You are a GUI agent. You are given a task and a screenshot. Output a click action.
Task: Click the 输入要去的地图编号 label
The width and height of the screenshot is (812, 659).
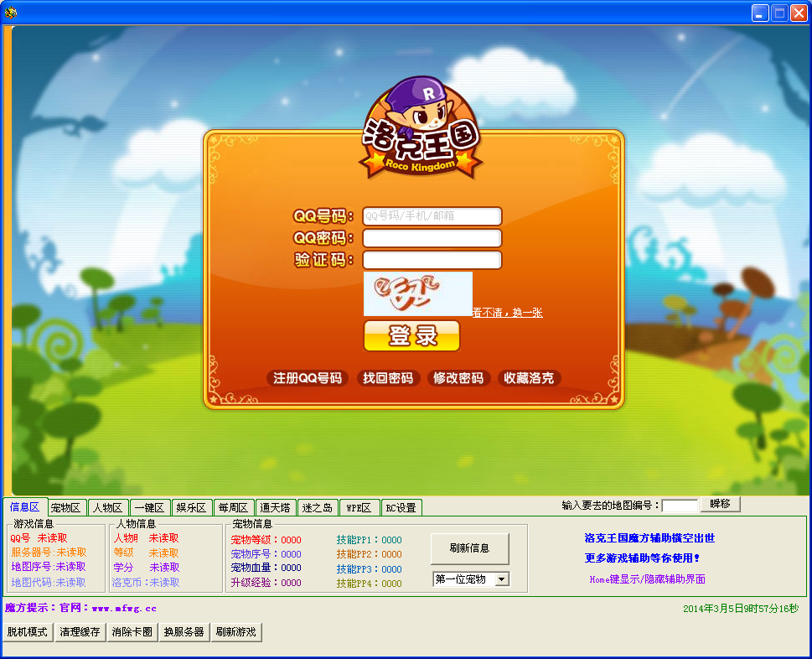(x=611, y=505)
